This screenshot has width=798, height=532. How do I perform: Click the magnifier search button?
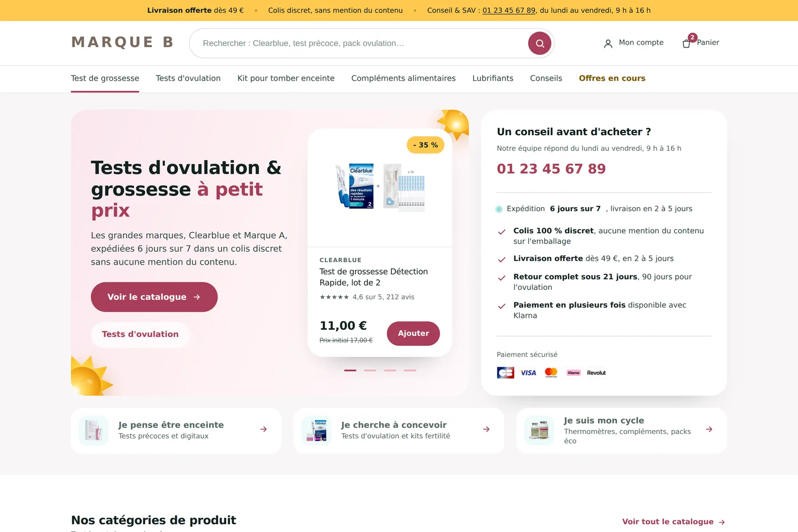pyautogui.click(x=540, y=43)
